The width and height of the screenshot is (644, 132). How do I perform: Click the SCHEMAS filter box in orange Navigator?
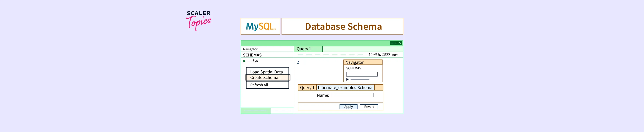(x=361, y=74)
